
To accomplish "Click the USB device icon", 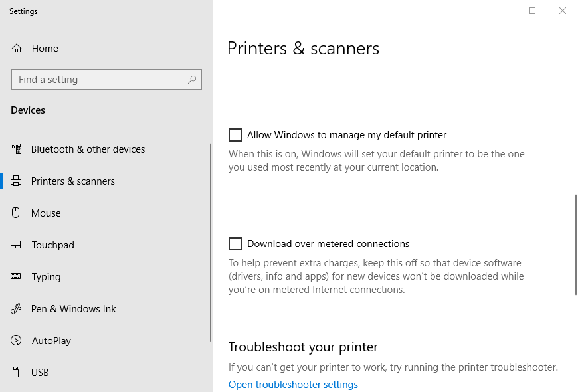I will (x=15, y=372).
